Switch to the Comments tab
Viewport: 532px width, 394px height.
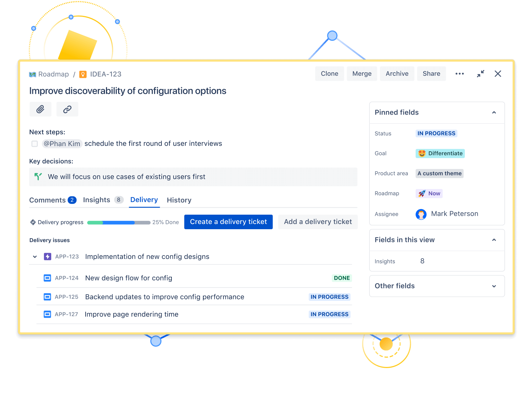click(x=48, y=200)
